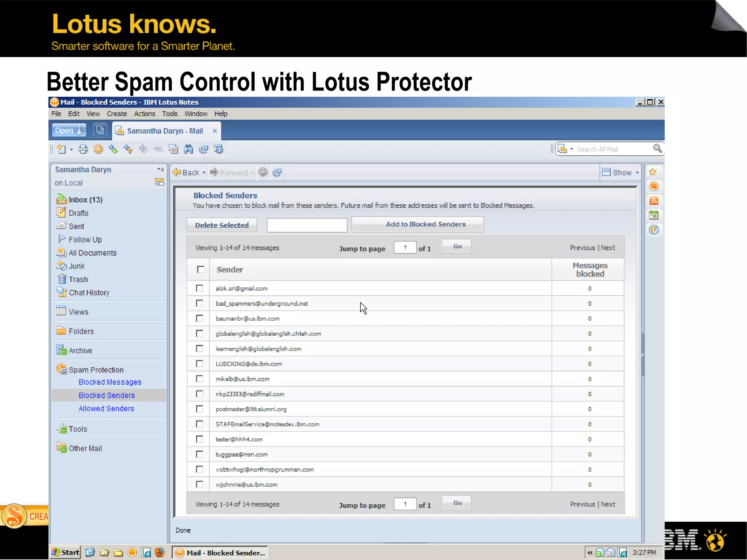Open the Sametime chat sidebar icon
The image size is (747, 560).
(x=654, y=186)
